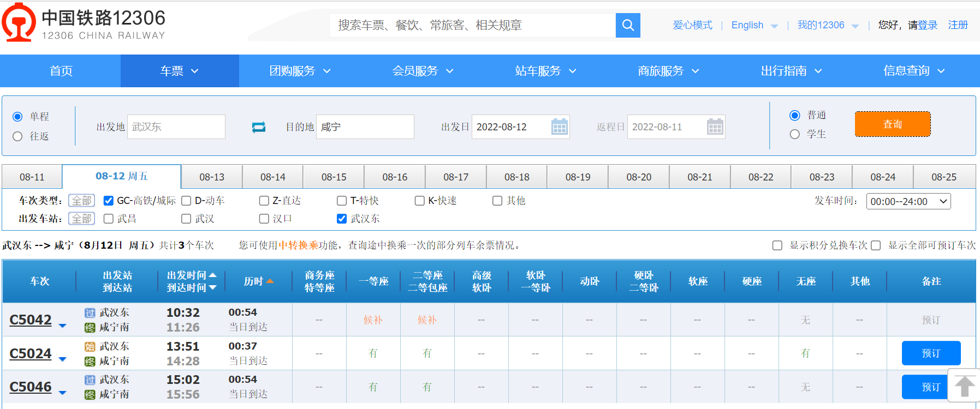Viewport: 980px width, 409px height.
Task: Click the 目的地 咸宁 input field
Action: pyautogui.click(x=365, y=127)
